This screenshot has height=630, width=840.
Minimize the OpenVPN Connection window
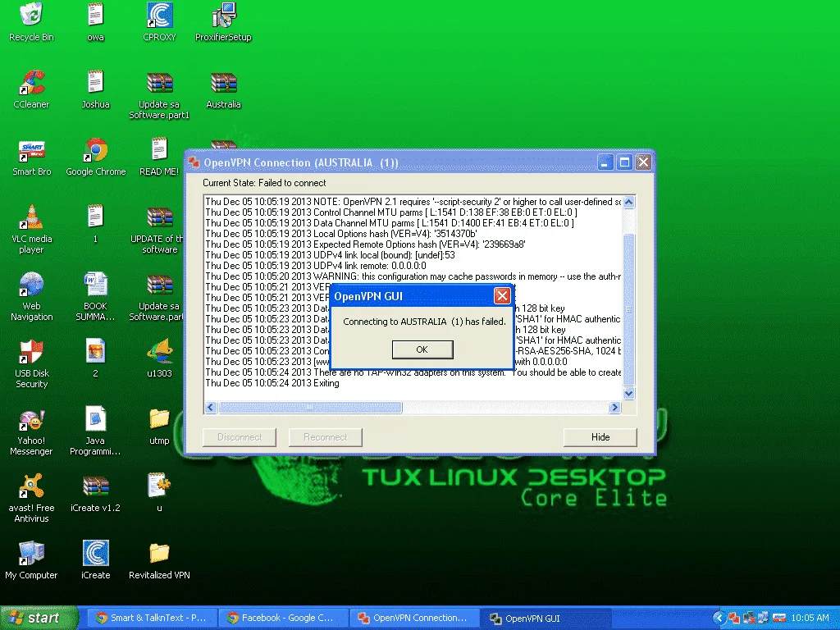pyautogui.click(x=605, y=162)
